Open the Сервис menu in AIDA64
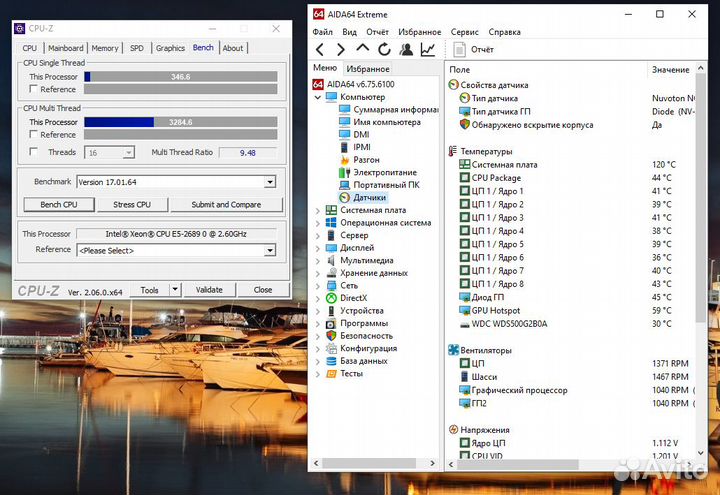The height and width of the screenshot is (495, 720). pos(464,31)
